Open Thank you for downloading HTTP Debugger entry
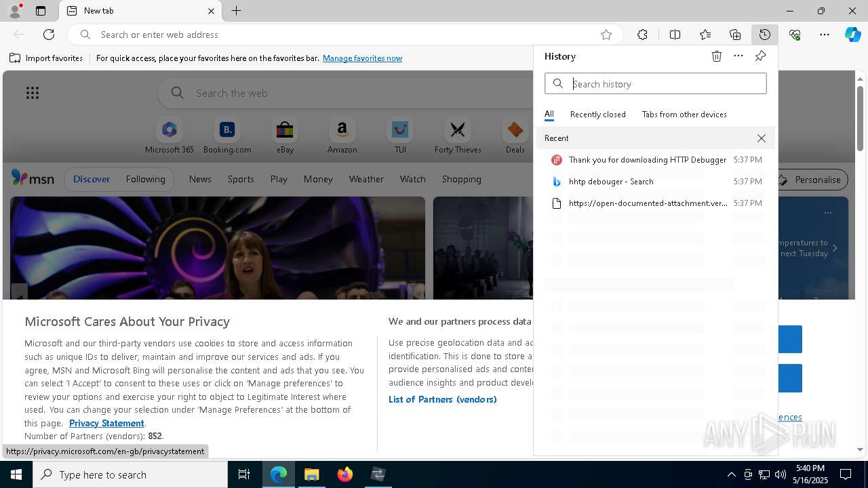The image size is (868, 488). 656,160
